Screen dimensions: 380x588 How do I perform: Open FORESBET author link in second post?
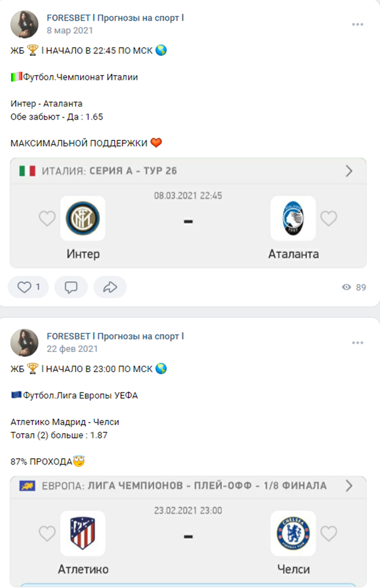tap(115, 337)
